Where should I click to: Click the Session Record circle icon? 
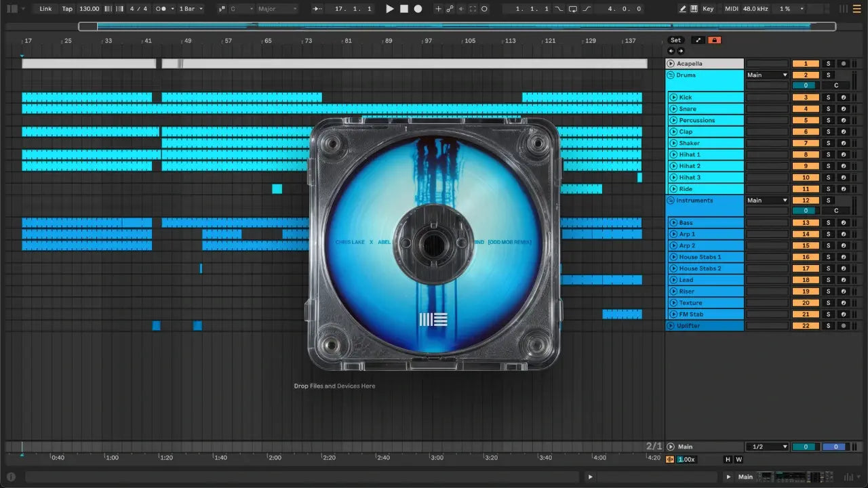[x=485, y=9]
